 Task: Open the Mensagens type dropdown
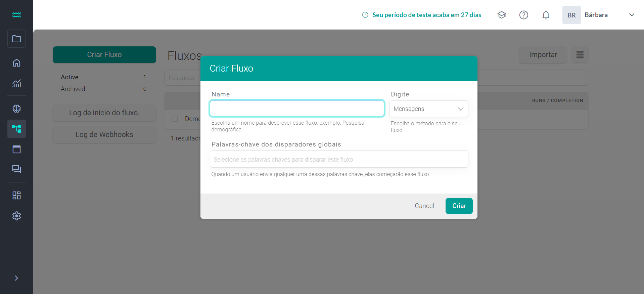click(428, 109)
